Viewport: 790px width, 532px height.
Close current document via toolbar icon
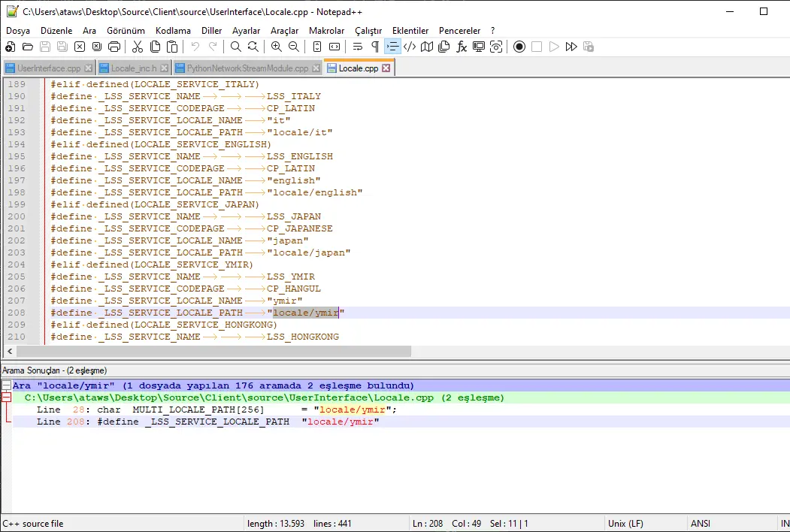80,47
